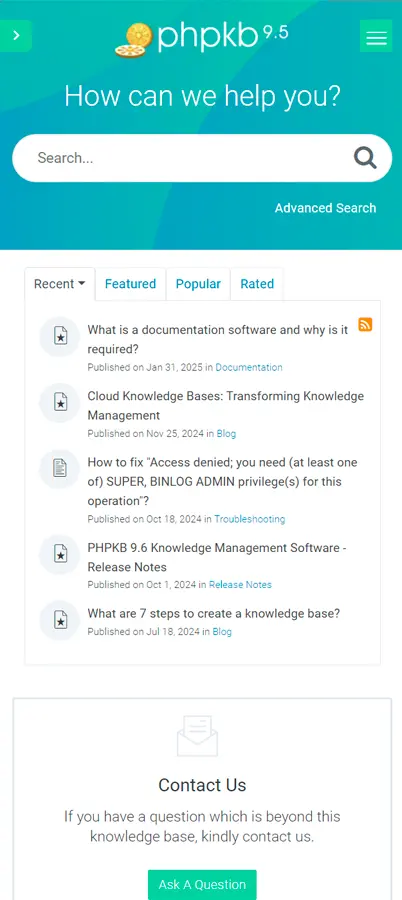Click icon beside Cloud Knowledge Bases article
The height and width of the screenshot is (900, 402).
[60, 402]
